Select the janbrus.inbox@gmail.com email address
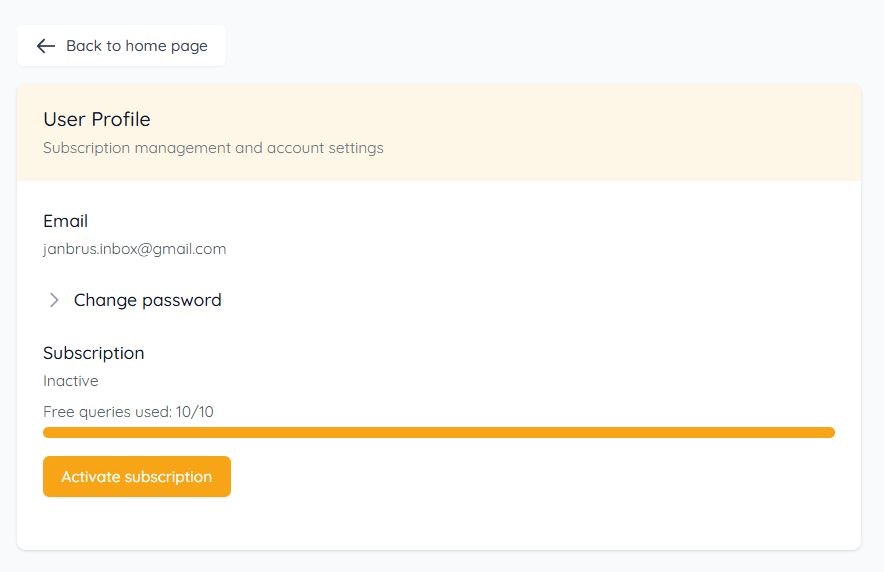This screenshot has width=884, height=572. (135, 249)
